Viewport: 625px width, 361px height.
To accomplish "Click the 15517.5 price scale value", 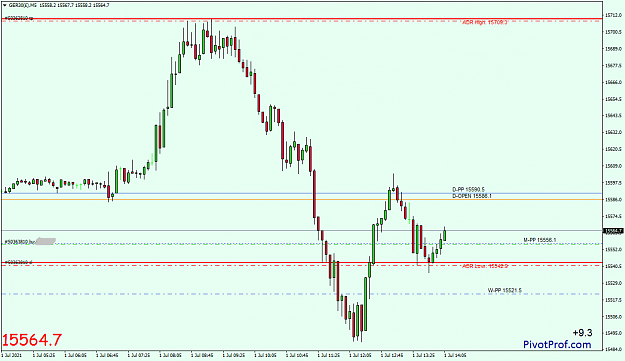I will click(613, 300).
